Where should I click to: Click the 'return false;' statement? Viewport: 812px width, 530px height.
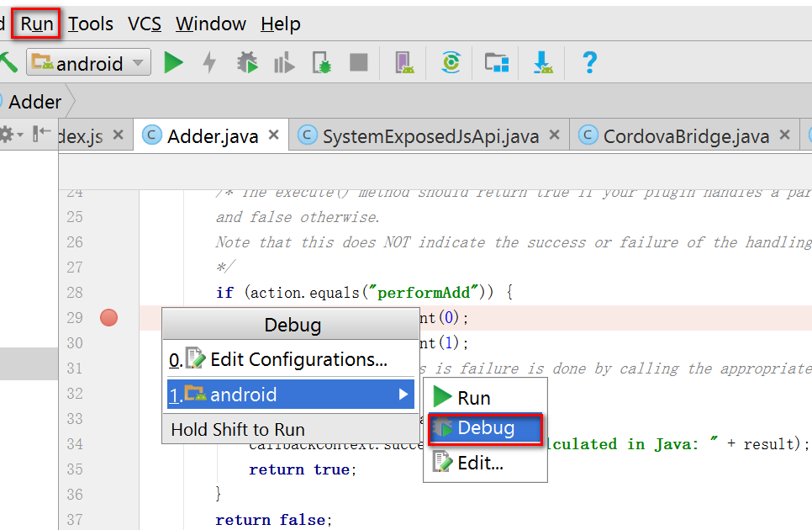(x=274, y=520)
